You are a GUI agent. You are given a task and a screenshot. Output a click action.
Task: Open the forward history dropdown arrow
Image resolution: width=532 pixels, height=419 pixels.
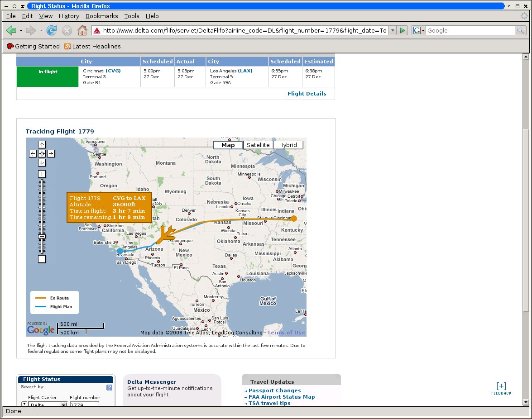(41, 30)
